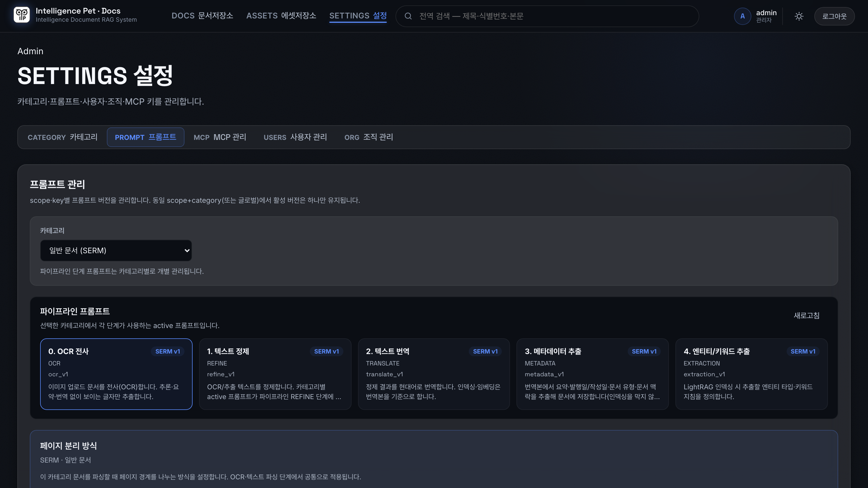This screenshot has width=868, height=488.
Task: Choose the 4. 엔티티/키워드 추출 card
Action: [x=751, y=374]
